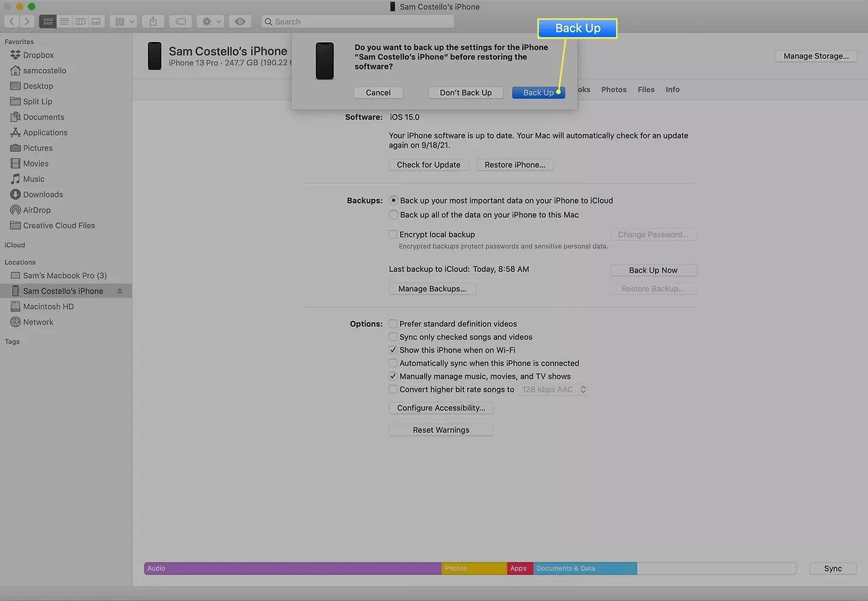Click Manage Storage... button
868x601 pixels.
click(816, 56)
